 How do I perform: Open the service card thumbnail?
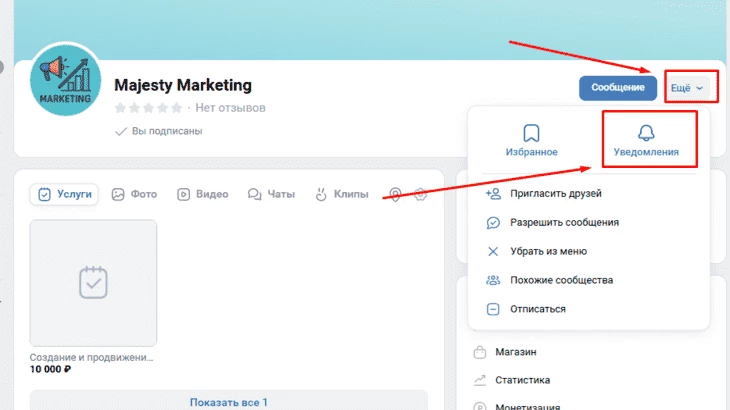[x=93, y=283]
